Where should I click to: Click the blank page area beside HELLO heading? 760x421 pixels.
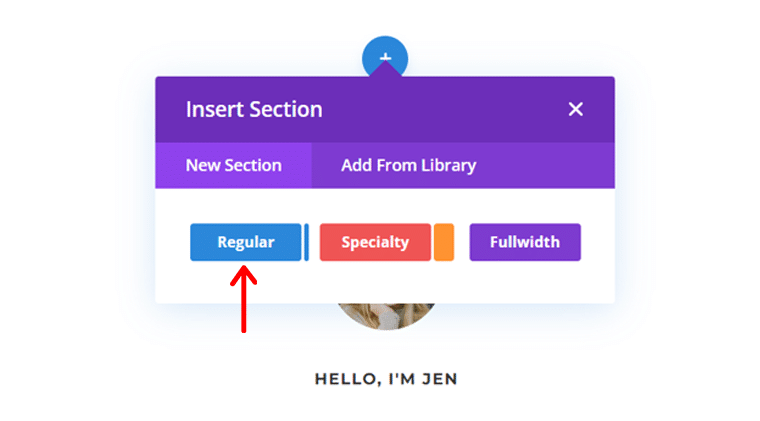[582, 379]
